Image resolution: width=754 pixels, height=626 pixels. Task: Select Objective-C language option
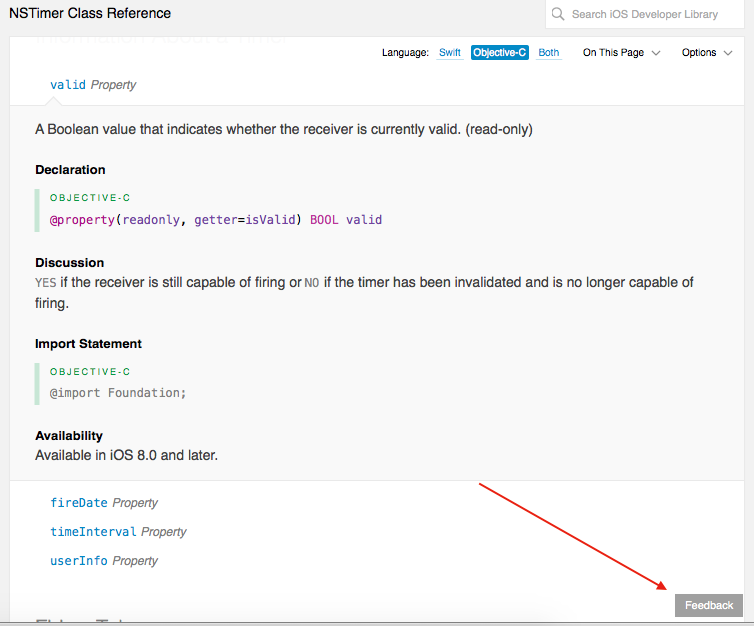(500, 52)
